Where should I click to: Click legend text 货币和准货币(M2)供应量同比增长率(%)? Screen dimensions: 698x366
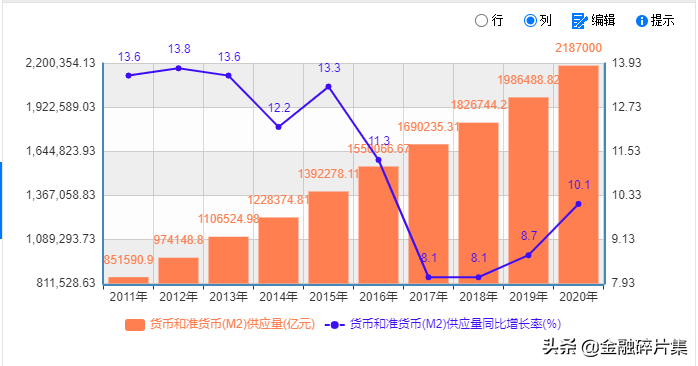click(x=455, y=324)
